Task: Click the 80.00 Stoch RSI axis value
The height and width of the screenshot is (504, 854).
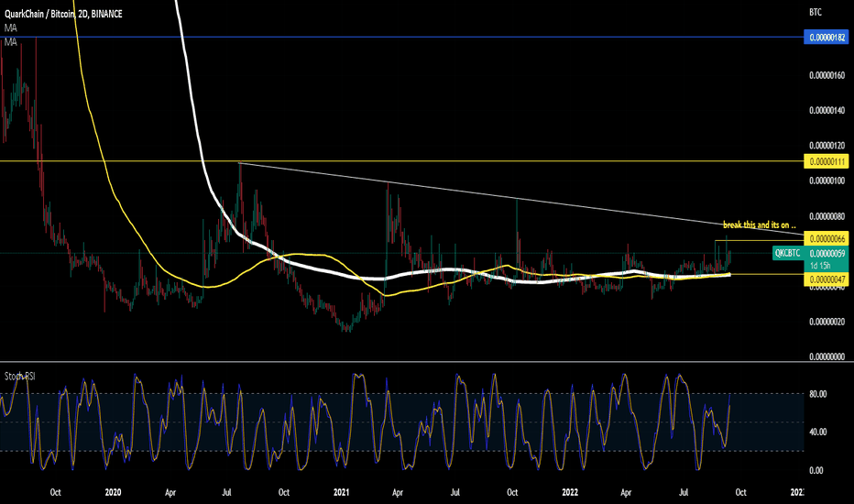Action: [818, 394]
